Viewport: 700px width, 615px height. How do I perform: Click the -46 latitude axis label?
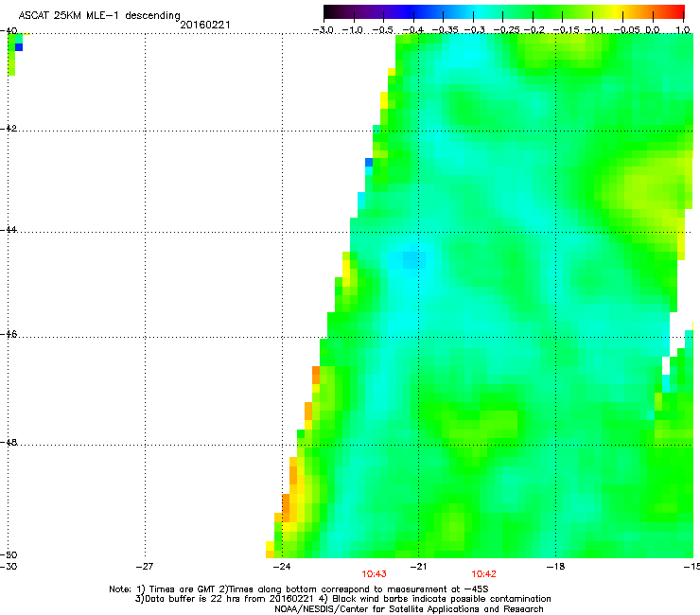click(9, 335)
